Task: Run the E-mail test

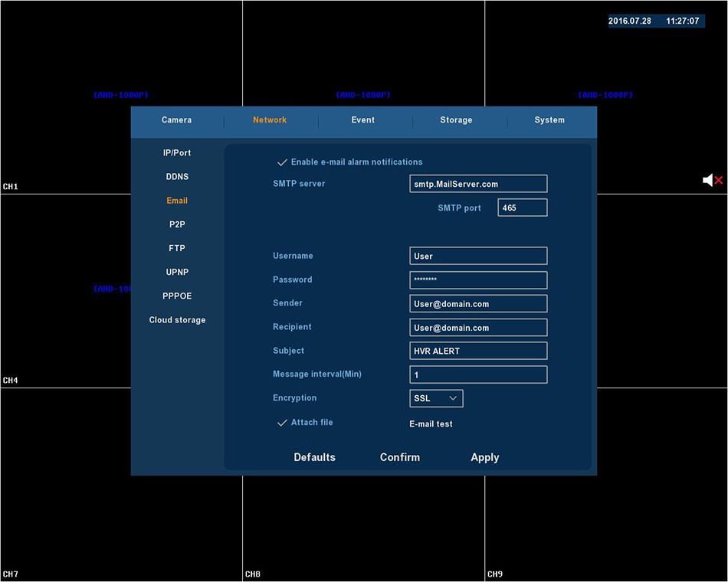Action: click(x=431, y=423)
